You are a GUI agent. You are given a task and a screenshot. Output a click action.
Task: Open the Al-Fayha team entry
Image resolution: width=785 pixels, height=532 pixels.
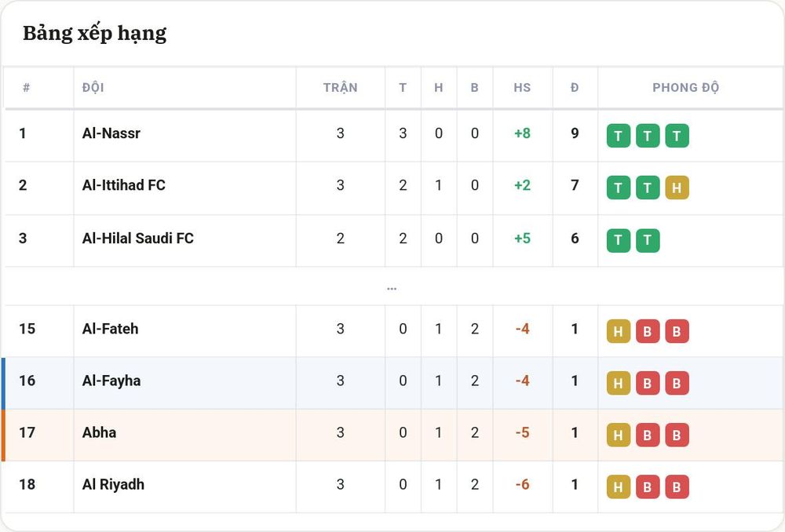click(x=111, y=381)
